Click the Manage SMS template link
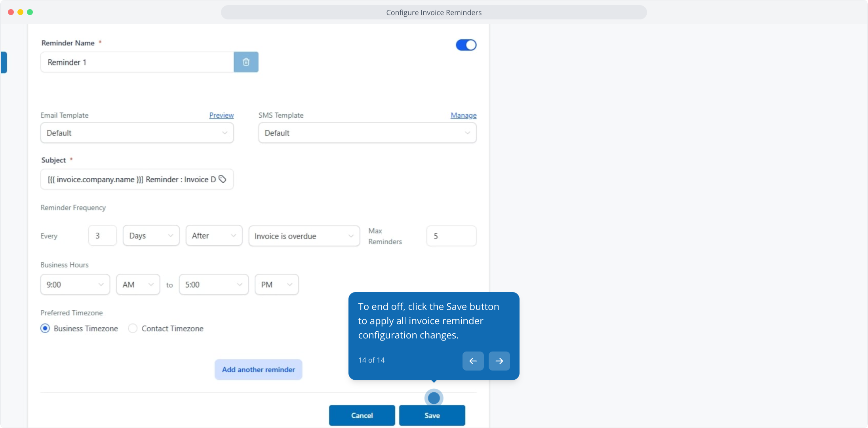This screenshot has width=868, height=428. click(463, 115)
